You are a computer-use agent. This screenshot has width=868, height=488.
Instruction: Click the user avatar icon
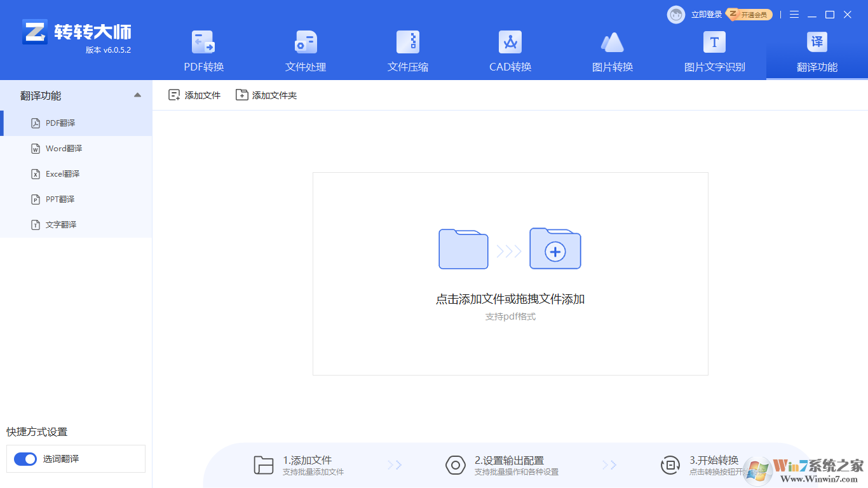tap(676, 15)
